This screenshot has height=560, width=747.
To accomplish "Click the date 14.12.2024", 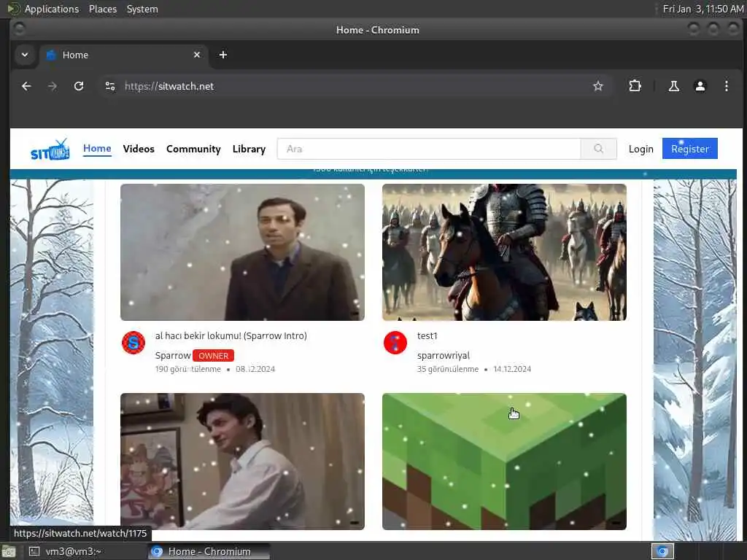I will coord(511,369).
